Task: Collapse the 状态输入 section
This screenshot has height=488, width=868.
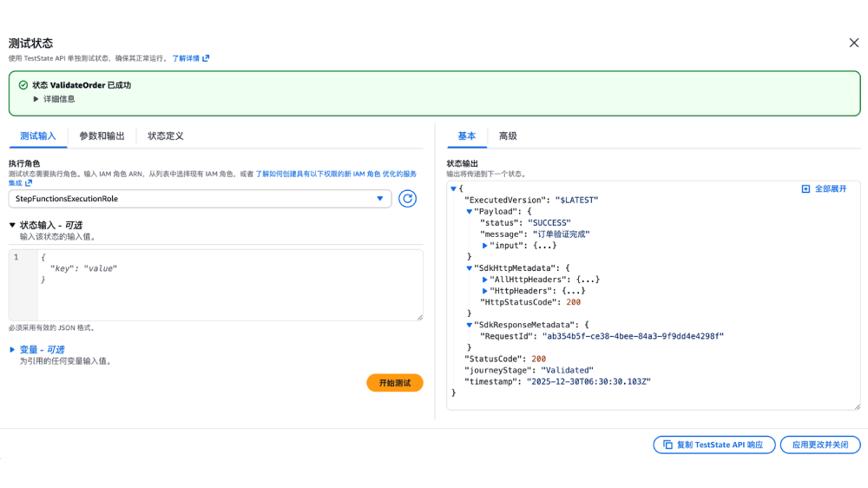Action: 12,225
